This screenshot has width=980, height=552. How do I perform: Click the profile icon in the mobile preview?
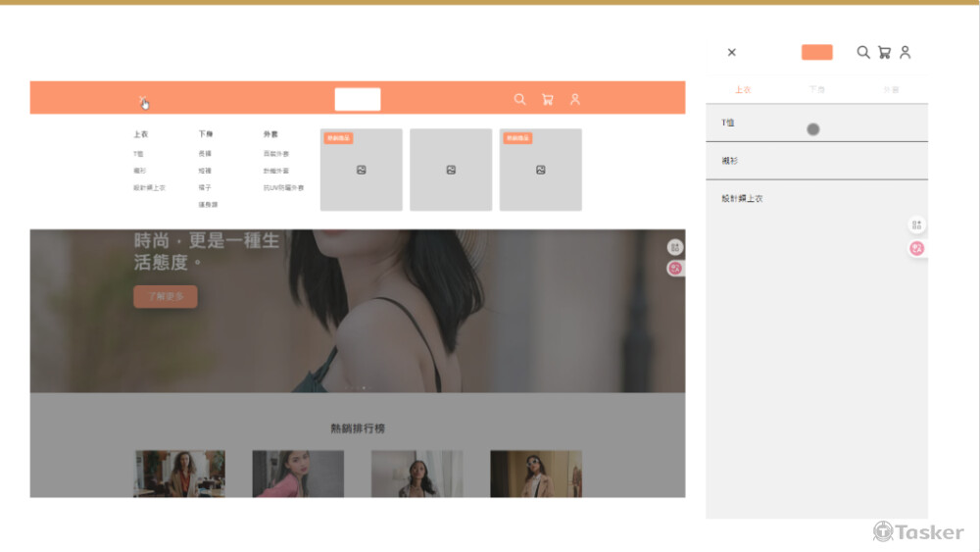pyautogui.click(x=906, y=52)
